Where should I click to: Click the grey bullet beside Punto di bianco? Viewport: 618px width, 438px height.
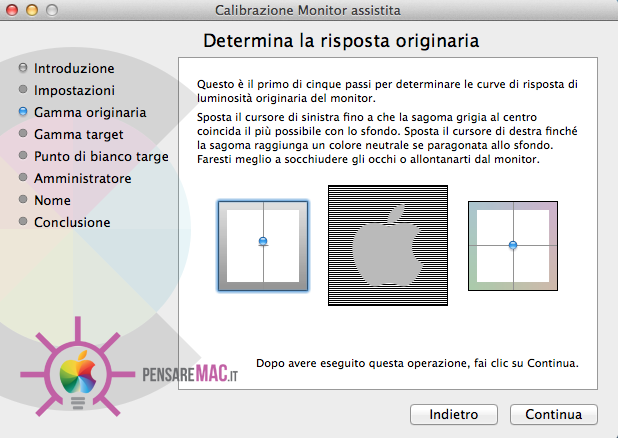[23, 155]
